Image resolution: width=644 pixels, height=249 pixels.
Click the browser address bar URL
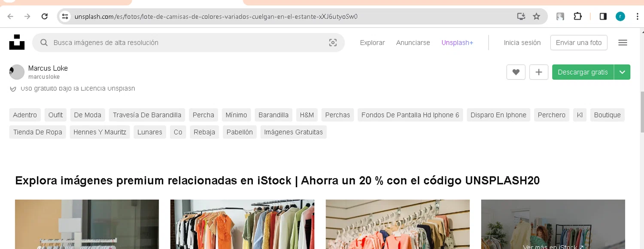(x=216, y=17)
